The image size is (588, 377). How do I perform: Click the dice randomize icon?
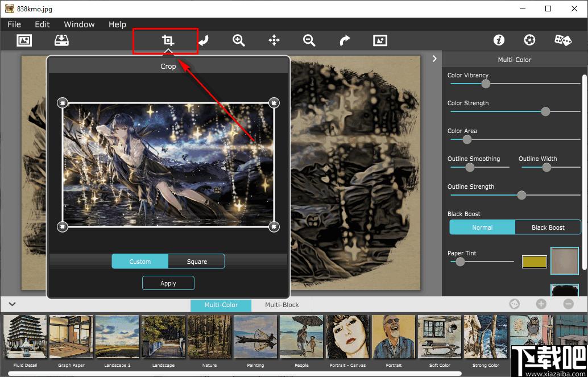[563, 40]
